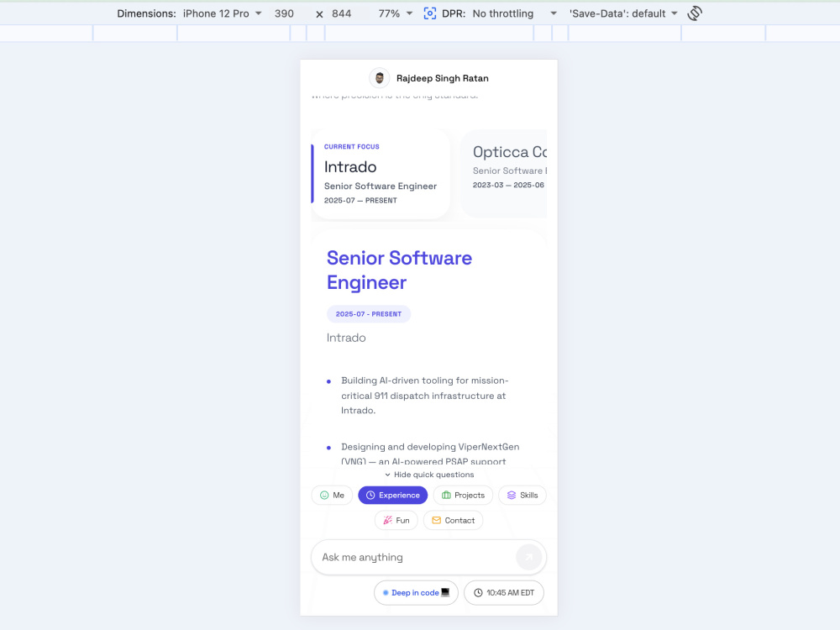Image resolution: width=840 pixels, height=630 pixels.
Task: Click the 2023-03 — 2025-06 date text
Action: pyautogui.click(x=508, y=185)
